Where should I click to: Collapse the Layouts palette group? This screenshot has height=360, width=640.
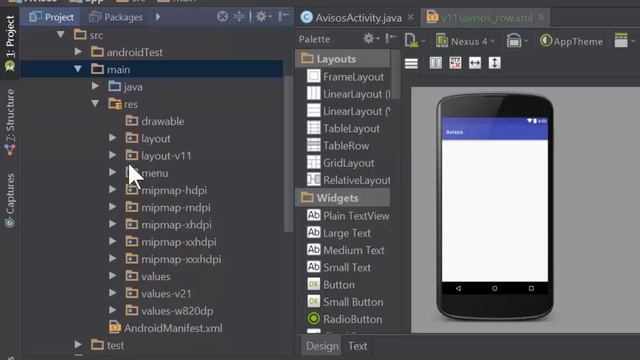pos(342,59)
